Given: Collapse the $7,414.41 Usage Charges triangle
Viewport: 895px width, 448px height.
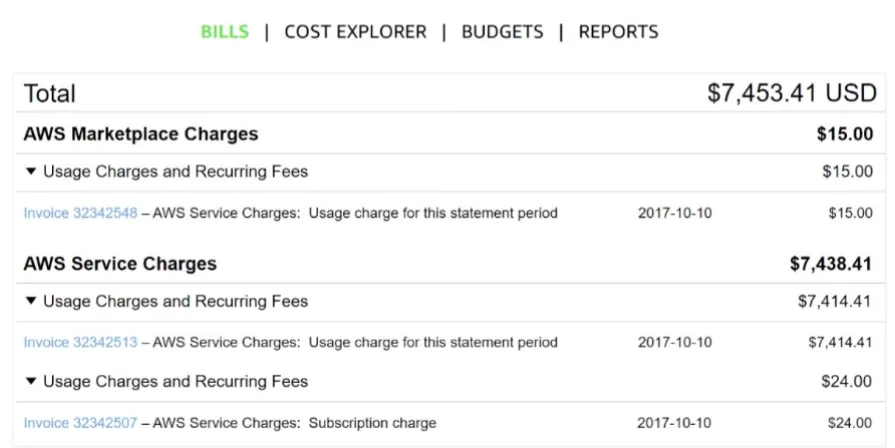Looking at the screenshot, I should click(31, 301).
